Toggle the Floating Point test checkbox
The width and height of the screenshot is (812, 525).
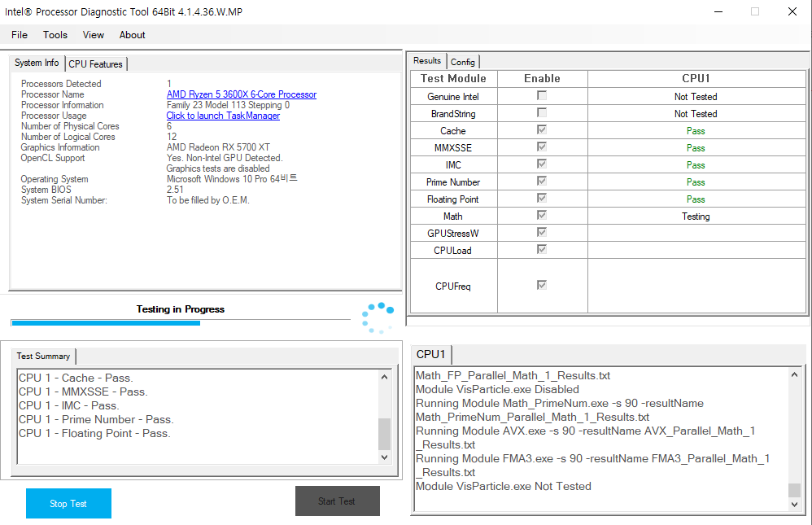click(x=542, y=198)
